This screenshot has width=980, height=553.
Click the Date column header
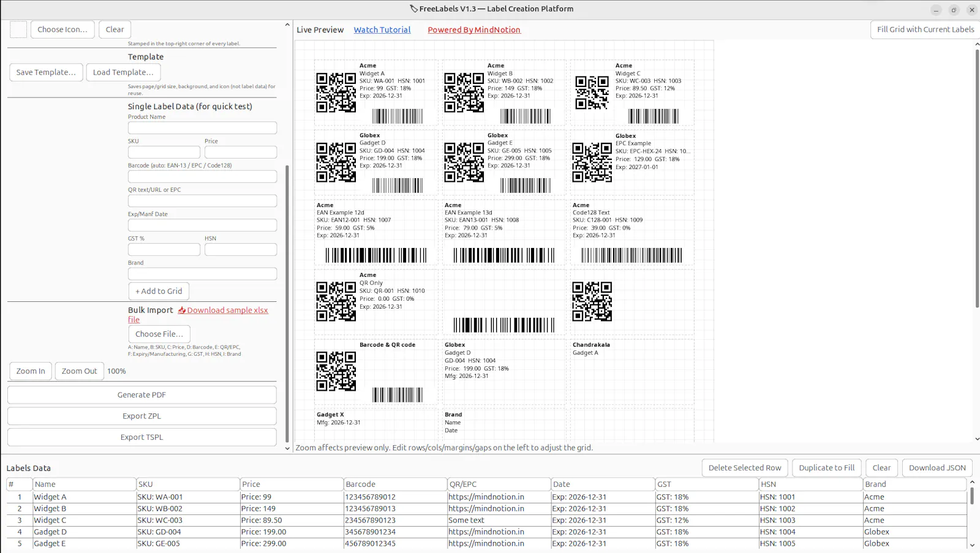pyautogui.click(x=603, y=484)
